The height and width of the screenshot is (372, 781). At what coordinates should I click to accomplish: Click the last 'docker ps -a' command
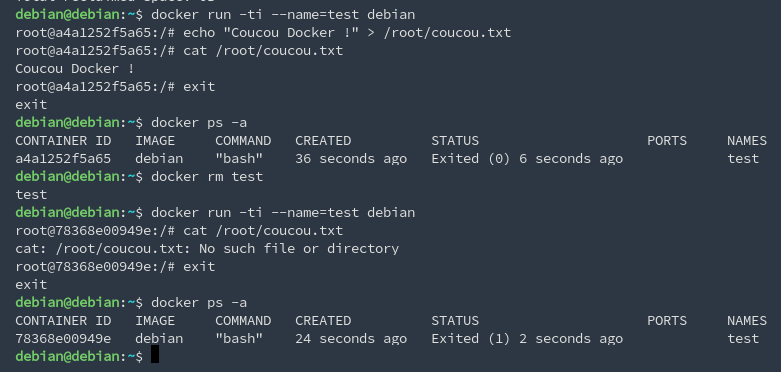pyautogui.click(x=199, y=303)
